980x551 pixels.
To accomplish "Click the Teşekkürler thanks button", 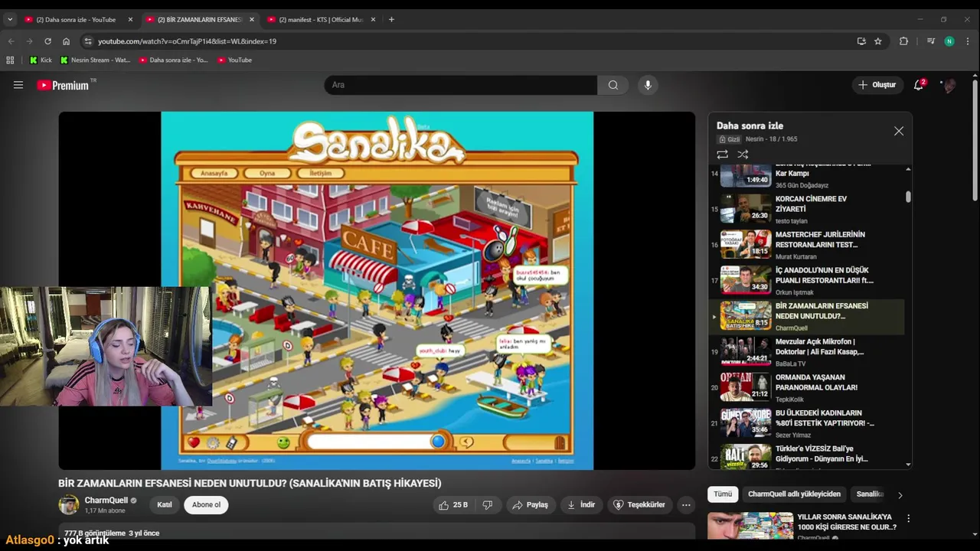I will 639,504.
